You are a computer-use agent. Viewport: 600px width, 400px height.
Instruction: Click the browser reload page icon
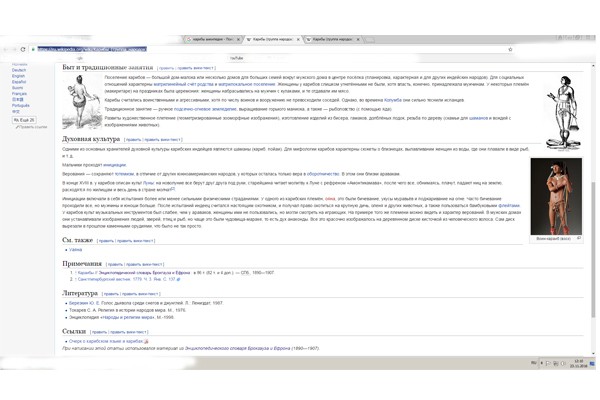coord(25,49)
